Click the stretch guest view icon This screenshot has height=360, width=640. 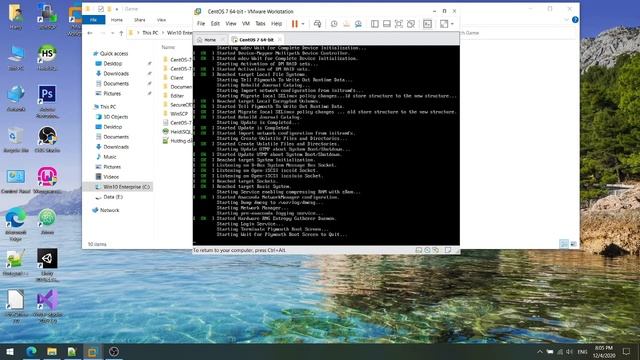click(444, 24)
